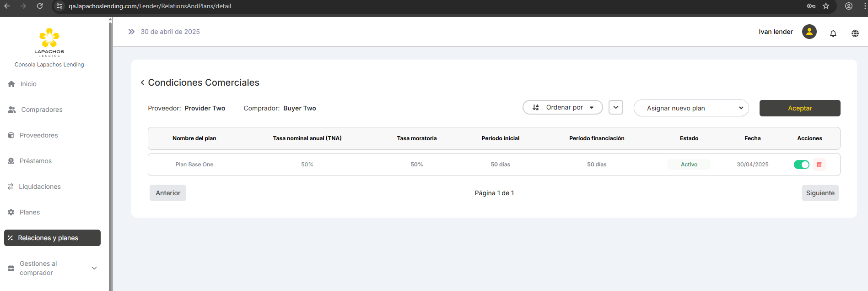This screenshot has width=868, height=291.
Task: Go to Liquidaciones section
Action: 40,187
